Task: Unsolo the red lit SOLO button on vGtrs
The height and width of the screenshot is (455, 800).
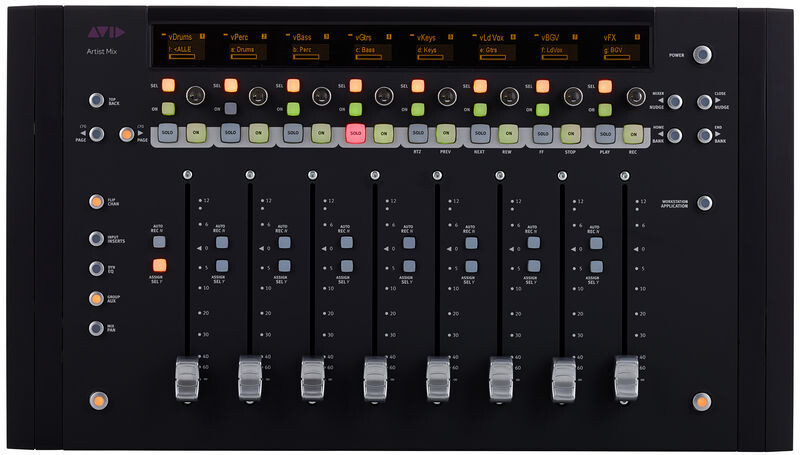Action: tap(356, 133)
